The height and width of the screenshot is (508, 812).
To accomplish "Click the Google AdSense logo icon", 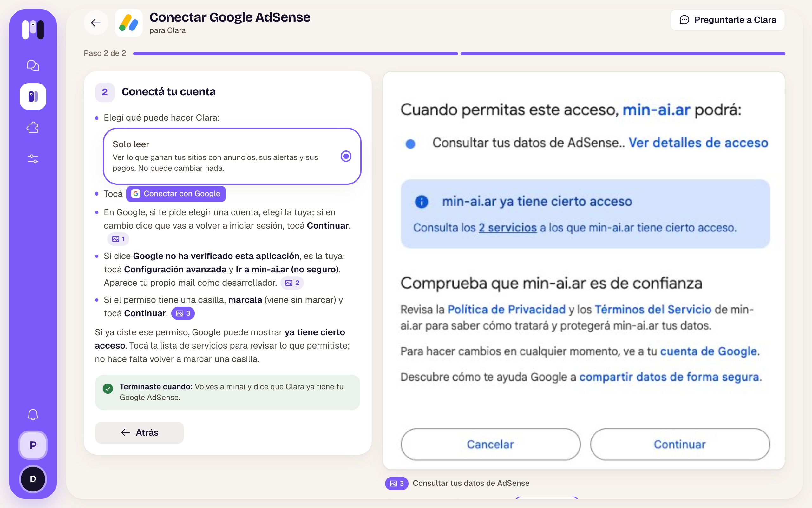I will click(128, 23).
